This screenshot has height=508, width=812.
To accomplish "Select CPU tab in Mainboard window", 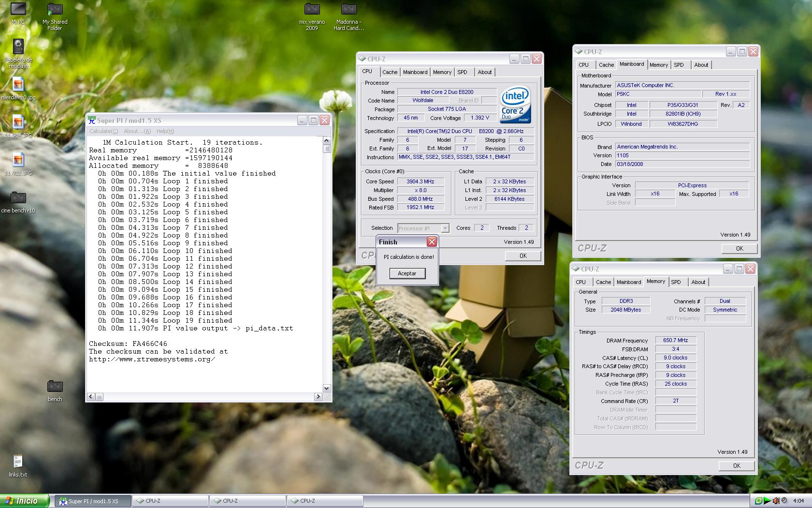I will tap(584, 65).
